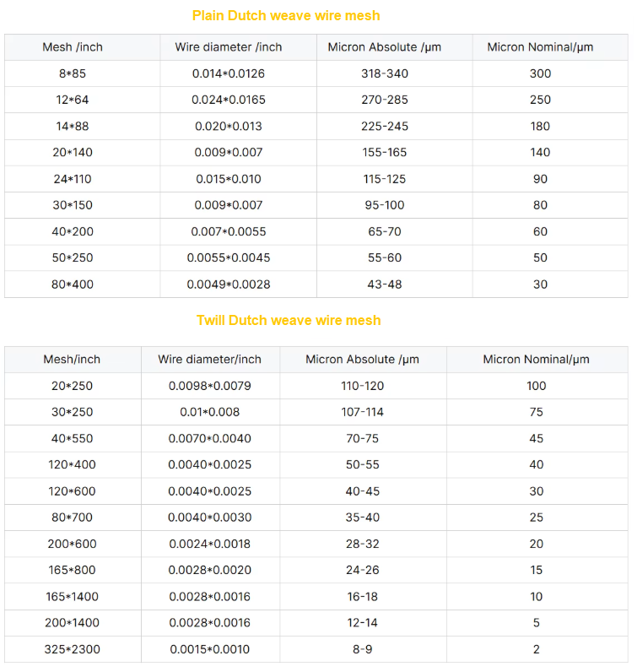Select the 8*85 mesh cell
This screenshot has width=637, height=672.
(x=73, y=73)
